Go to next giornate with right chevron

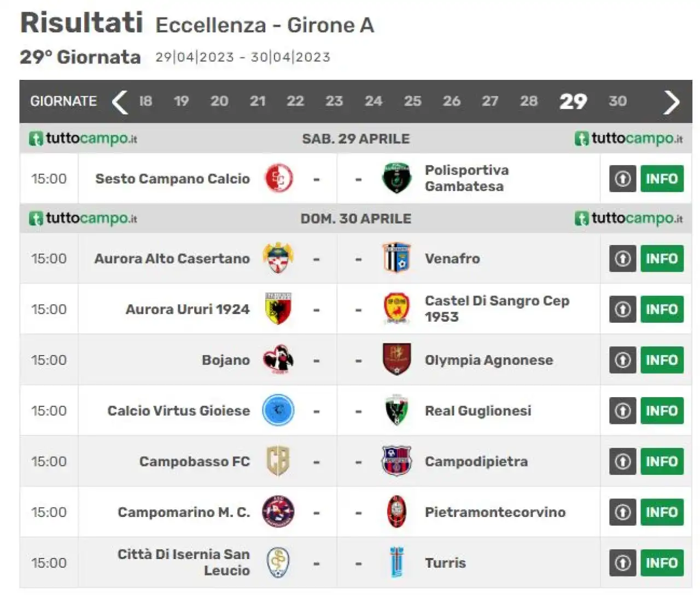671,102
